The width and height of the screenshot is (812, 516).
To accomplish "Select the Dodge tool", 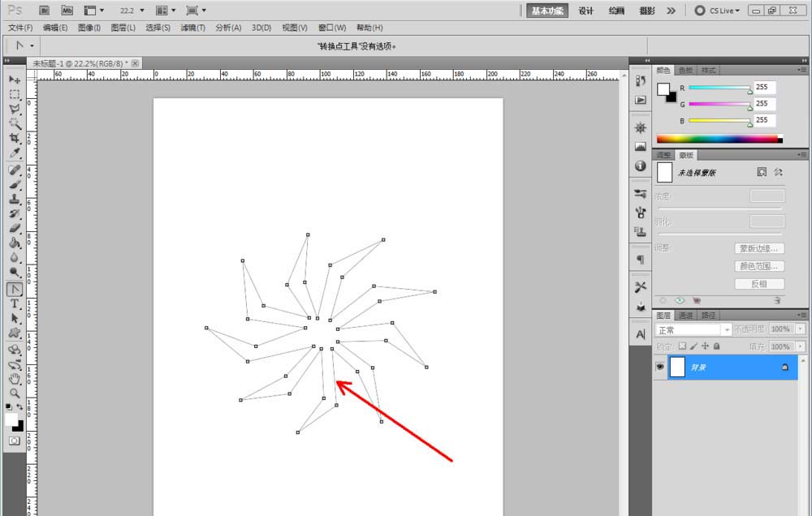I will [x=15, y=272].
